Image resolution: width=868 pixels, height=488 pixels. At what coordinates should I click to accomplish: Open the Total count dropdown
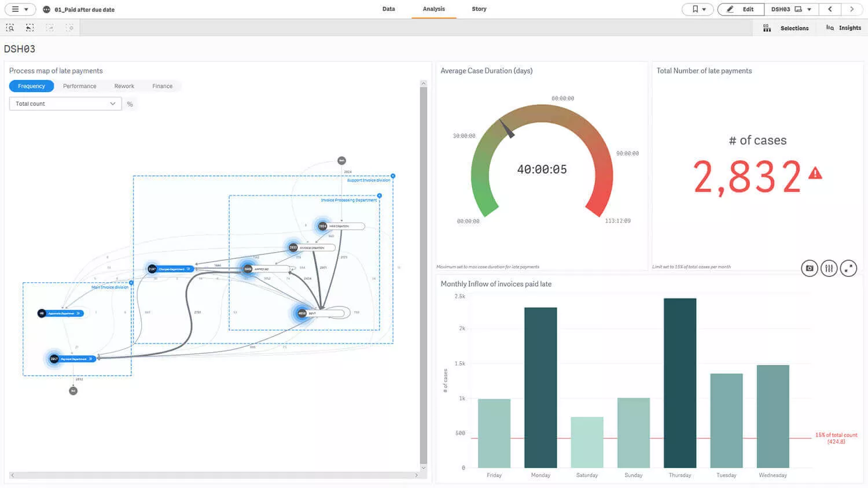pos(65,104)
